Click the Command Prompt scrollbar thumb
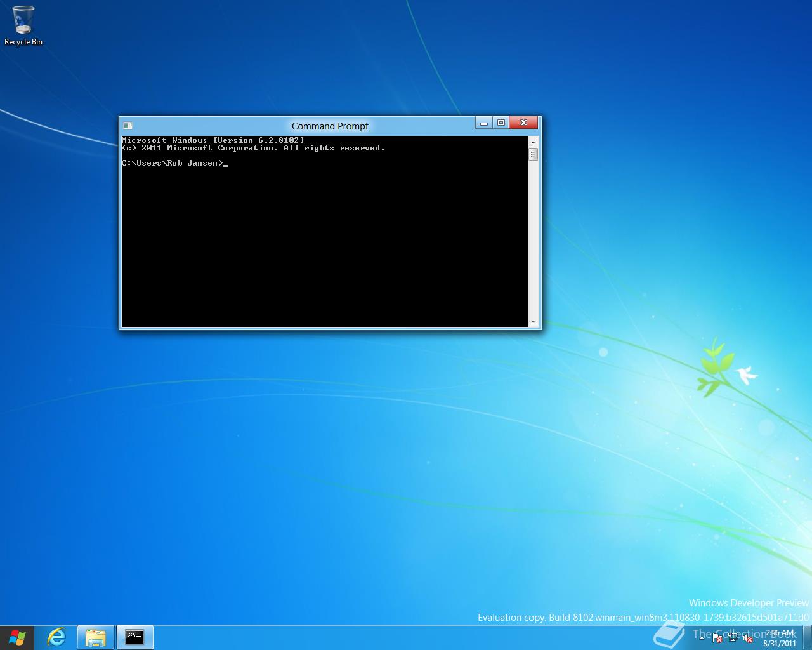 coord(534,154)
